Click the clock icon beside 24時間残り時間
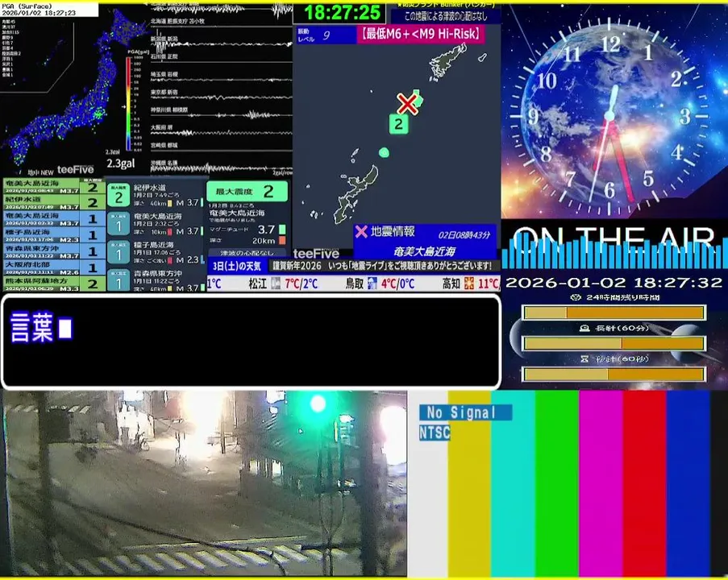This screenshot has width=728, height=580. pos(576,297)
